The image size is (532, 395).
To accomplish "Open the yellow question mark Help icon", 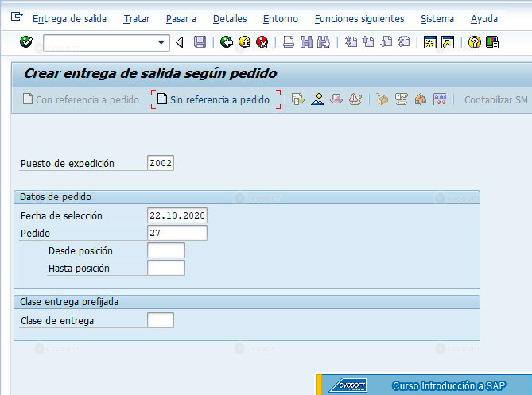I will (x=474, y=42).
